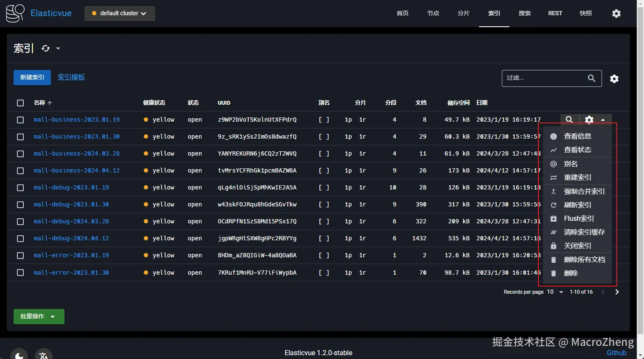This screenshot has height=359, width=644.
Task: Change Records per page dropdown
Action: click(x=555, y=292)
